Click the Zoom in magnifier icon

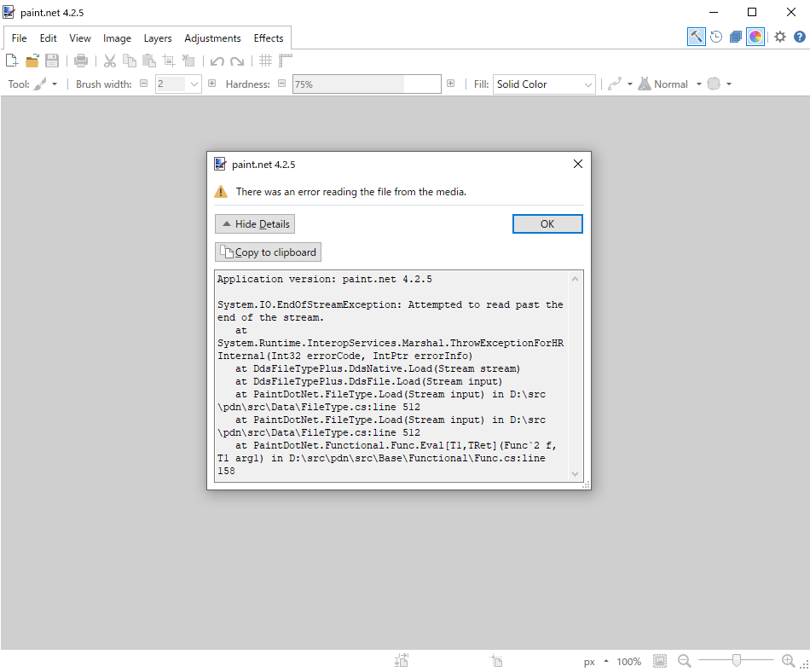[788, 661]
